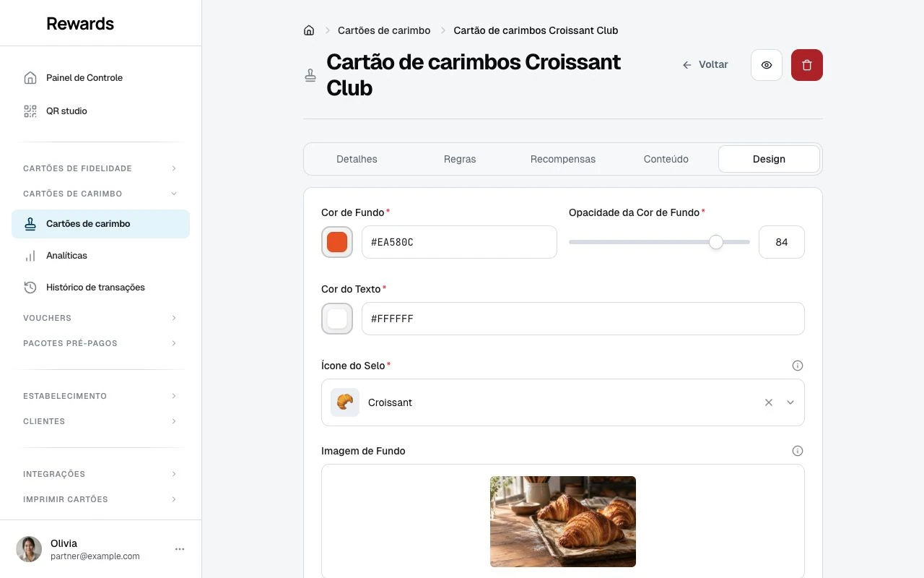Click the Analíticas chart icon
Viewport: 924px width, 578px height.
(x=30, y=256)
